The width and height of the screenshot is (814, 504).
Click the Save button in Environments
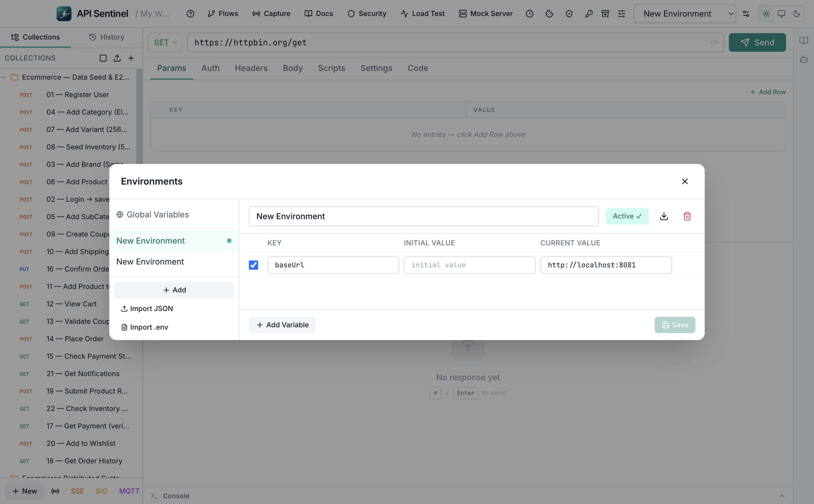point(675,325)
